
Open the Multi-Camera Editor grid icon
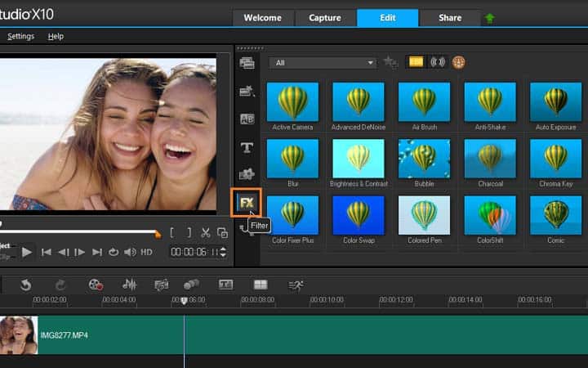coord(261,285)
